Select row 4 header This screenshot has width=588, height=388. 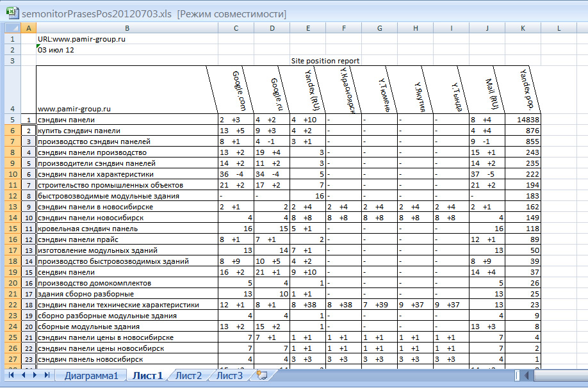[12, 90]
